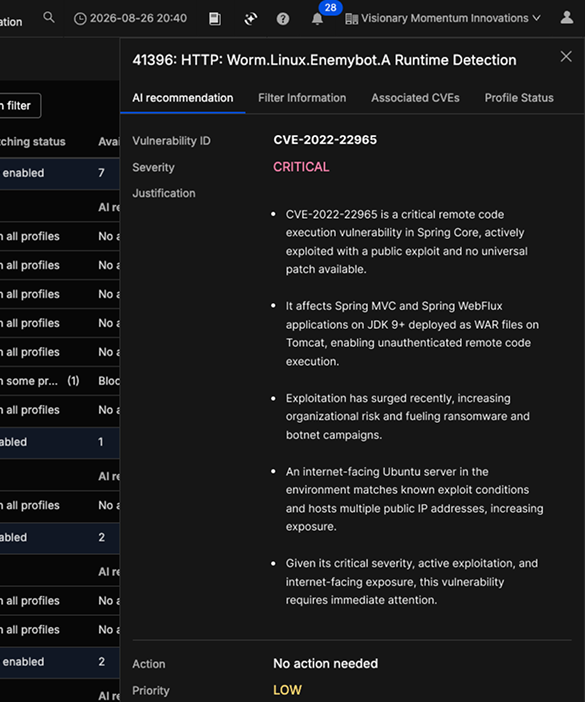The image size is (585, 702).
Task: Click the clock icon beside the date
Action: coord(80,19)
